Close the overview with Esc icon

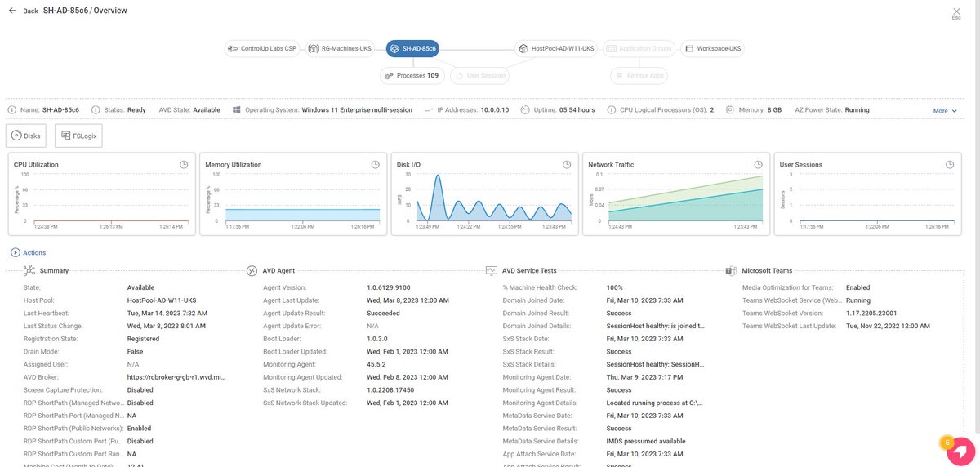point(956,12)
